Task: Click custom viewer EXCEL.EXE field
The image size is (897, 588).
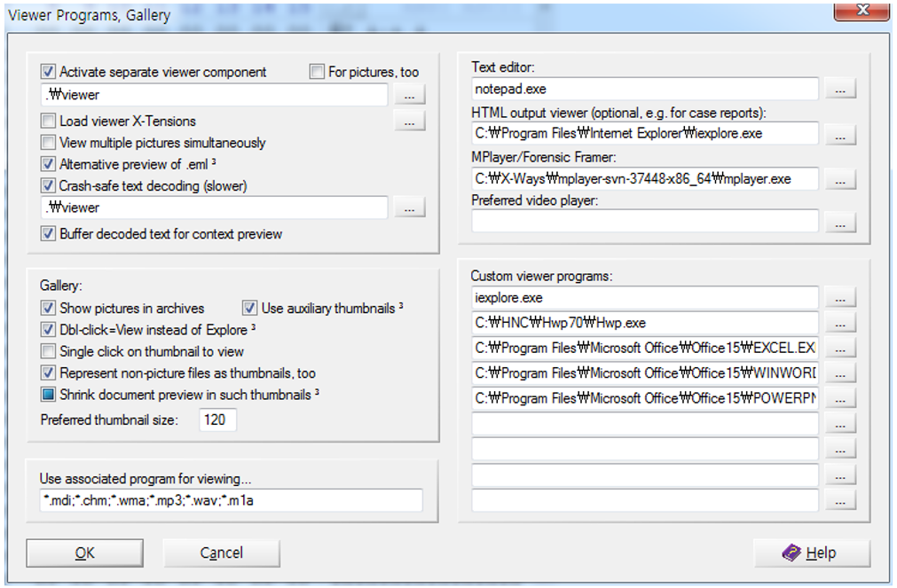Action: (645, 349)
